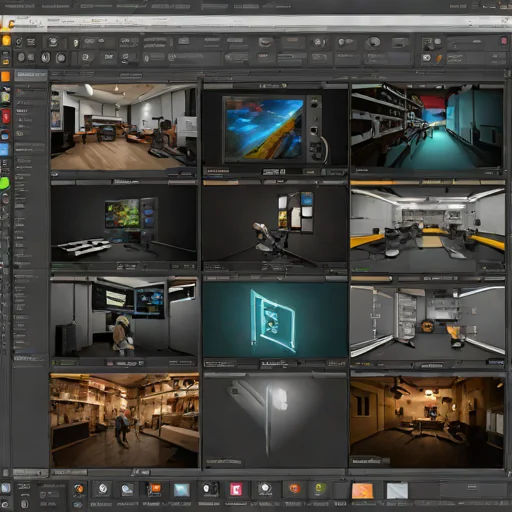Click the black-and-white icon in bottom bar
512x512 pixels.
[x=210, y=489]
